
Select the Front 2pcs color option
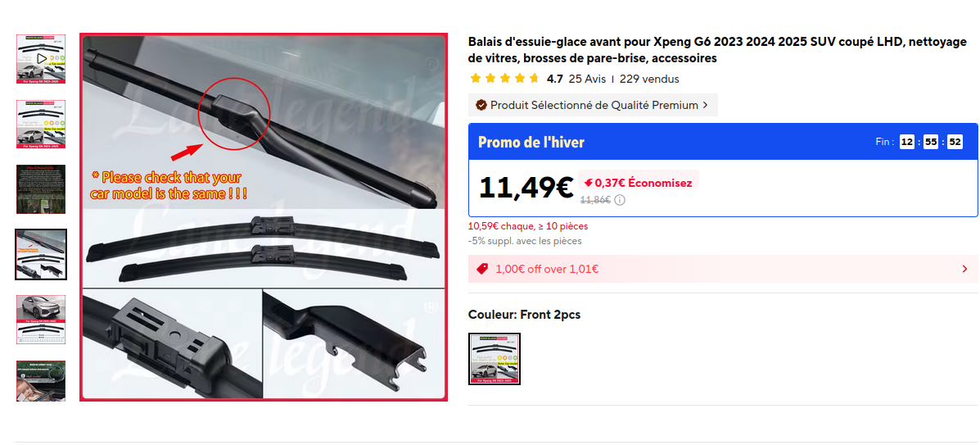tap(495, 359)
